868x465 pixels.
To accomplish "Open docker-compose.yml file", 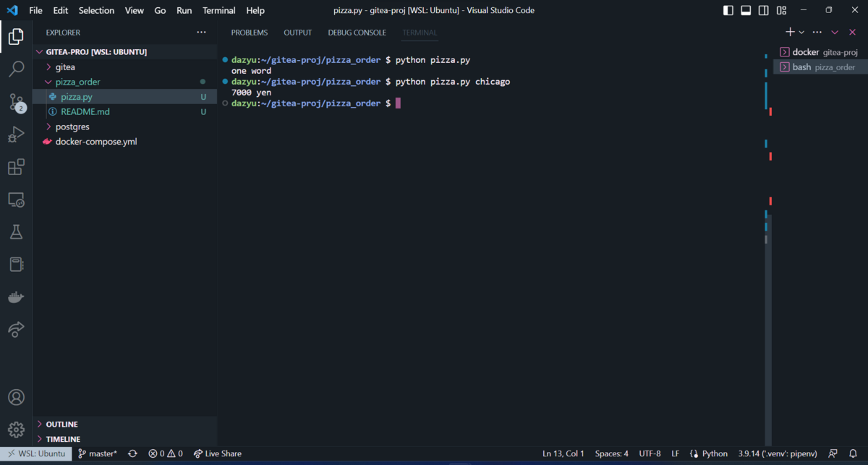I will point(124,142).
